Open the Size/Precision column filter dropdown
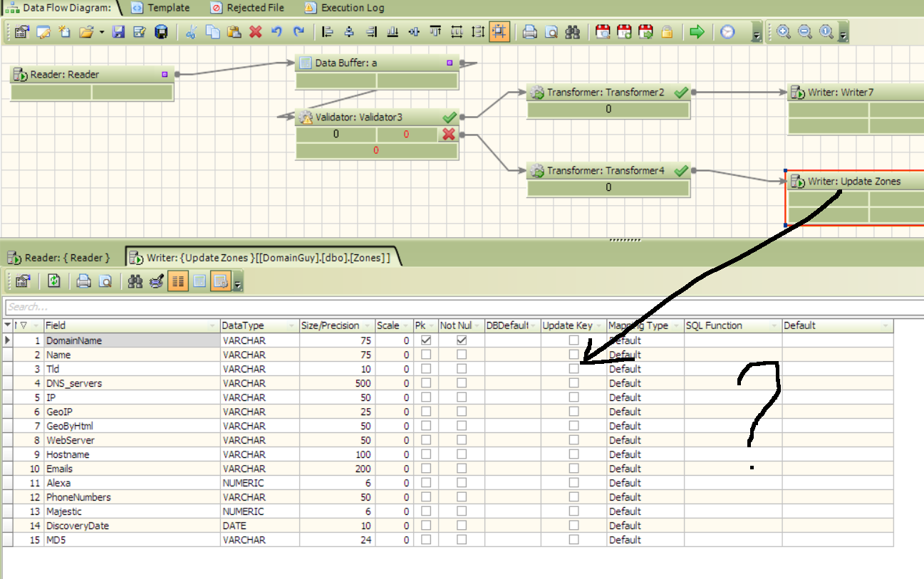The height and width of the screenshot is (579, 924). coord(368,326)
